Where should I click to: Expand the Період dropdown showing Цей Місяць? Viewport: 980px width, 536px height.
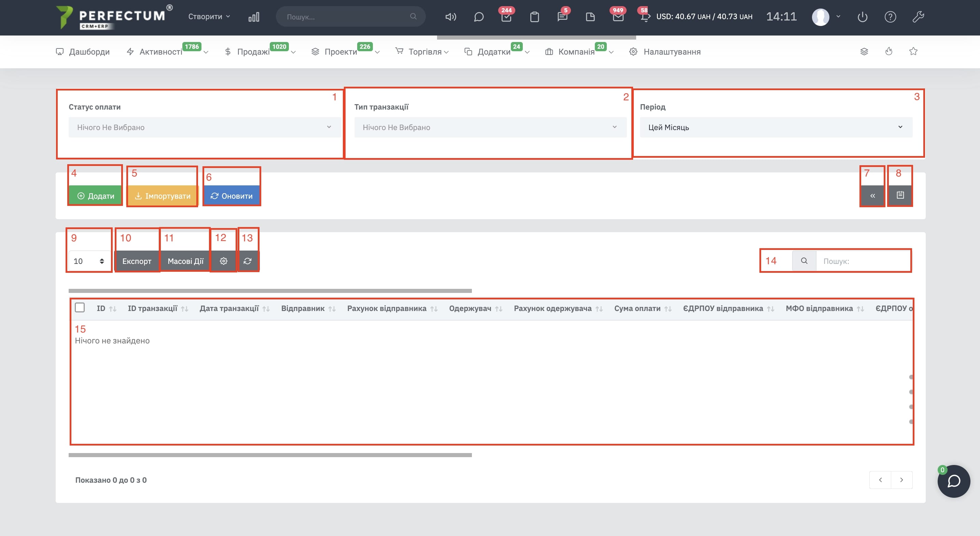pyautogui.click(x=776, y=127)
